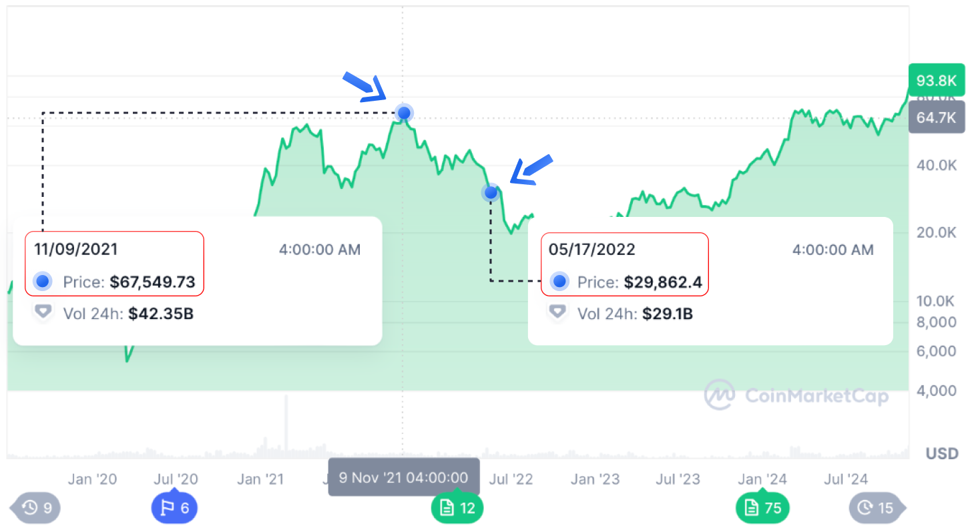This screenshot has width=980, height=528.
Task: Select the blue data point at May 2022
Action: click(x=491, y=192)
